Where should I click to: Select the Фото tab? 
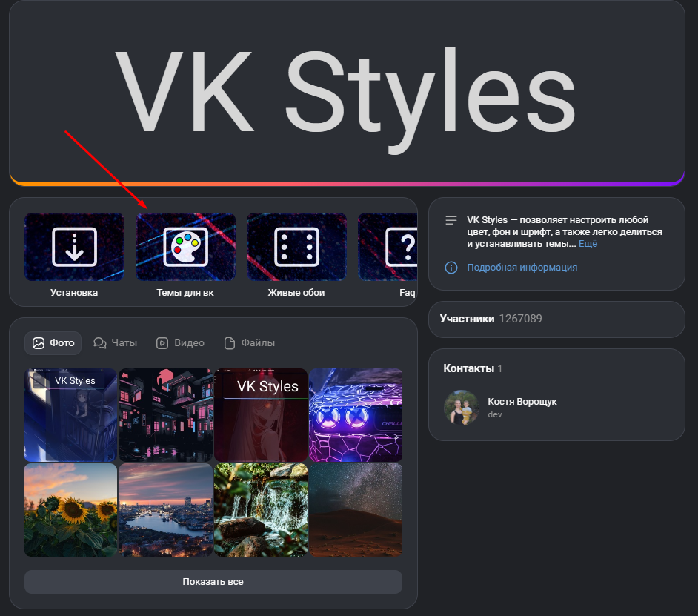point(53,343)
